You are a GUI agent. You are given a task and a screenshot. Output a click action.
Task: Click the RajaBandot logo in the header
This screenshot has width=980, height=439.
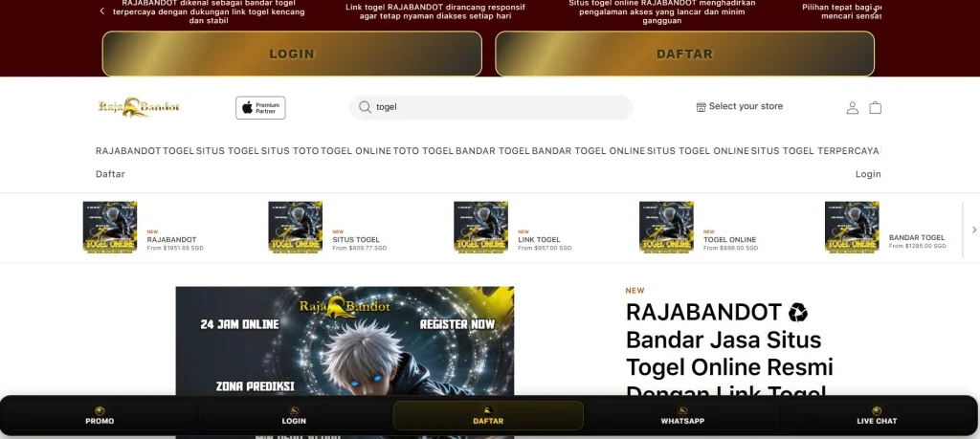[139, 107]
